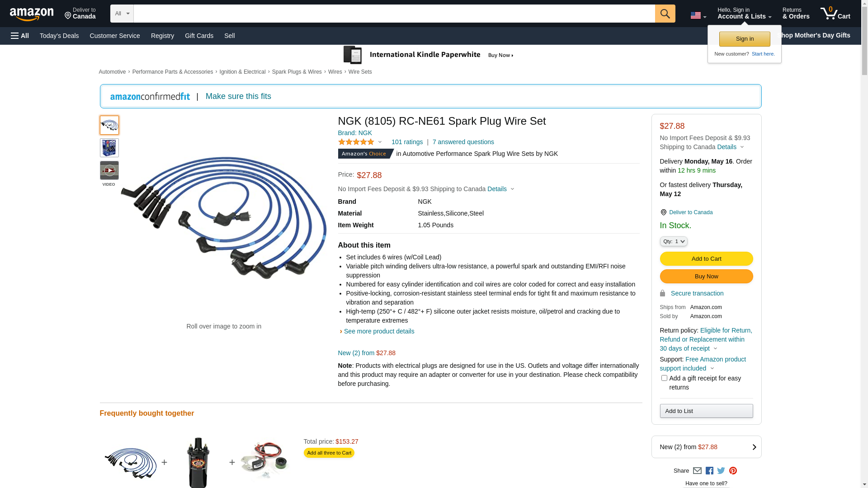Share on Twitter icon
Viewport: 868px width, 488px height.
pyautogui.click(x=721, y=471)
